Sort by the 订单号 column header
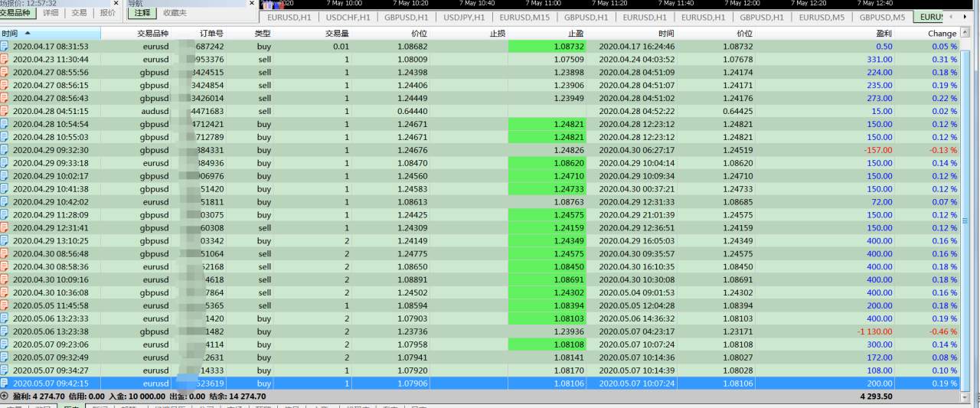The image size is (980, 408). coord(211,34)
